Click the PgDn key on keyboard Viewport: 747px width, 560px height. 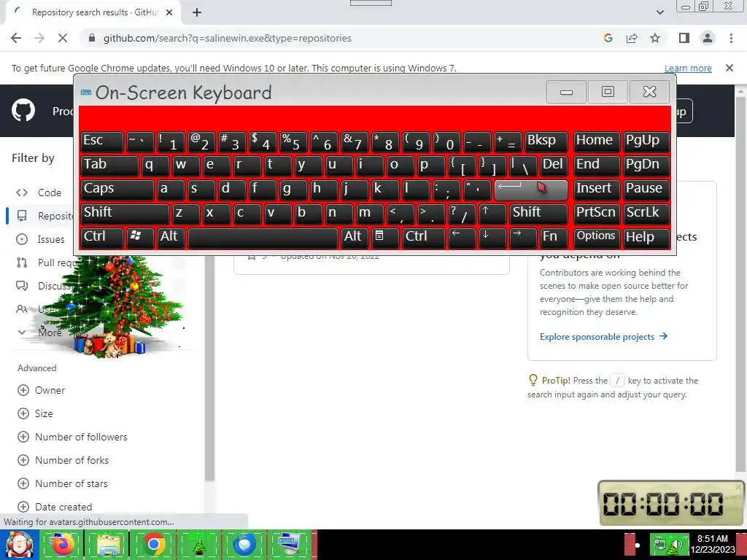pos(646,166)
